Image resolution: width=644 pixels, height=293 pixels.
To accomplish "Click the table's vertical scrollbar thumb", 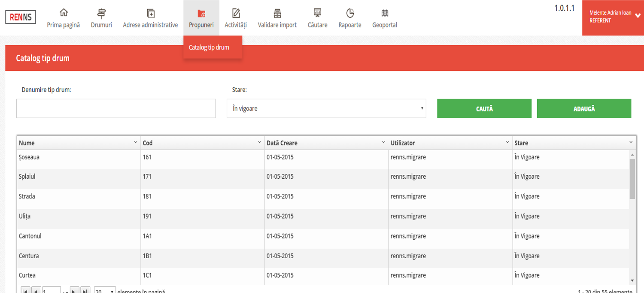I will (x=632, y=178).
